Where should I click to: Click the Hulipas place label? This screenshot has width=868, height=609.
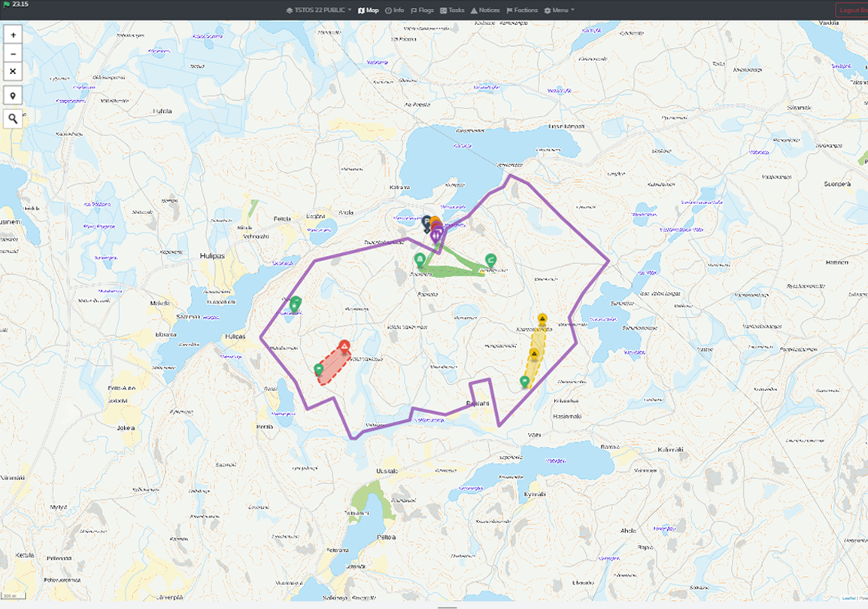[x=212, y=256]
